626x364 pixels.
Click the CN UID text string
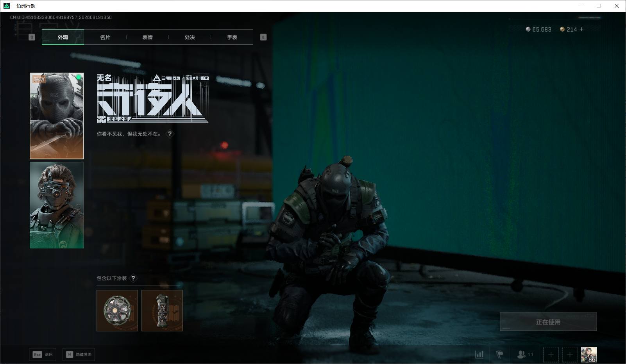(x=61, y=17)
